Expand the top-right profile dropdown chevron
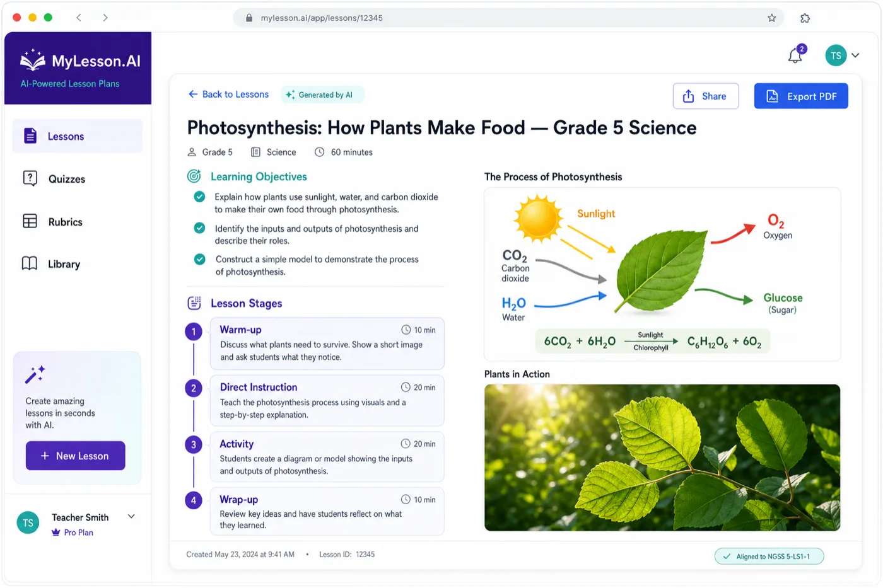Screen dimensions: 883x588 (x=855, y=55)
